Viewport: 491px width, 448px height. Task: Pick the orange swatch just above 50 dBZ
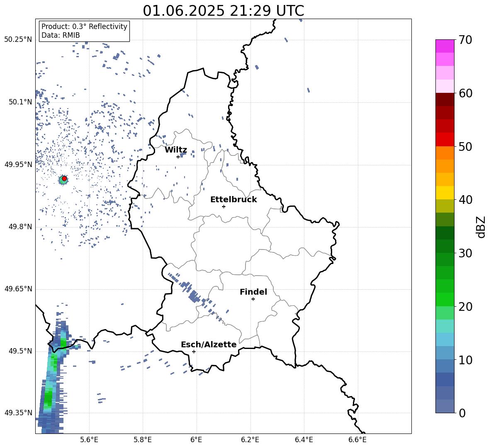(x=445, y=153)
